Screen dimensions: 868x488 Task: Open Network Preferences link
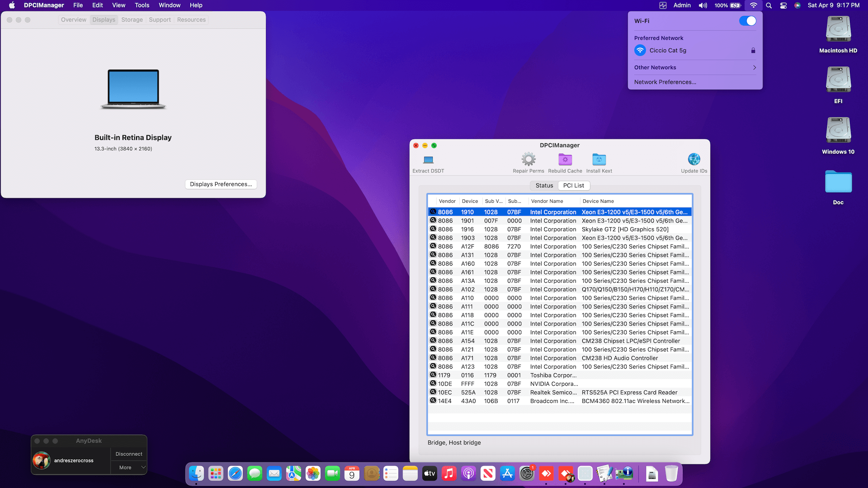coord(665,82)
